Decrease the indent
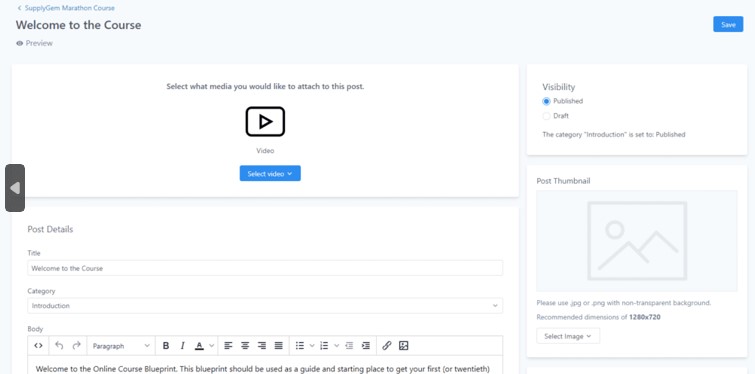The width and height of the screenshot is (755, 374). [x=349, y=346]
